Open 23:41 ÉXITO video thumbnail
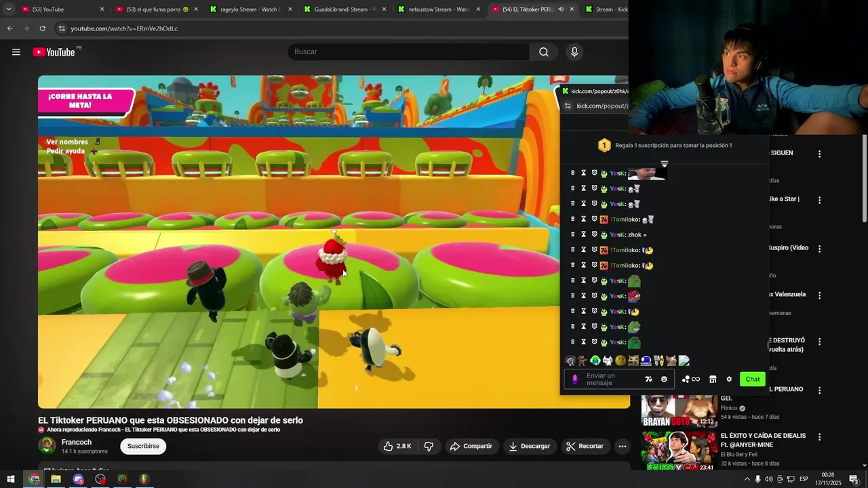This screenshot has width=868, height=488. tap(679, 451)
